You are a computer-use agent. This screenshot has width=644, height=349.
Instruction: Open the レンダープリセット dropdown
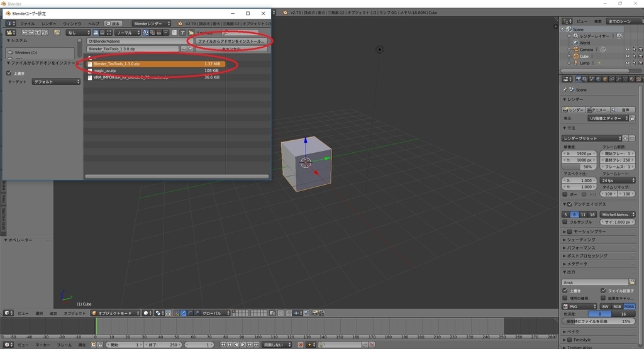pyautogui.click(x=592, y=138)
